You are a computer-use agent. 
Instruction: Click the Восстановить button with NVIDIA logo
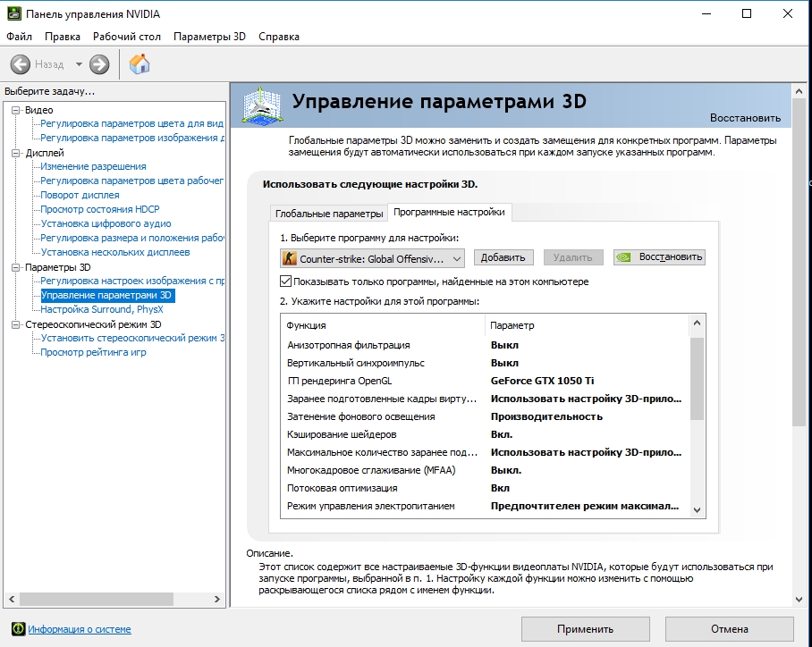659,257
